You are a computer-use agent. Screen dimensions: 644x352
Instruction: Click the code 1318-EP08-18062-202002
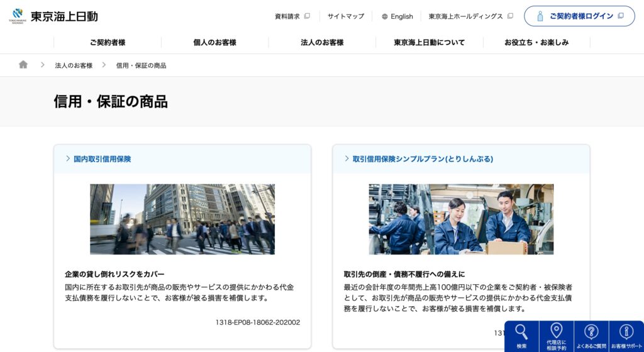click(x=257, y=322)
